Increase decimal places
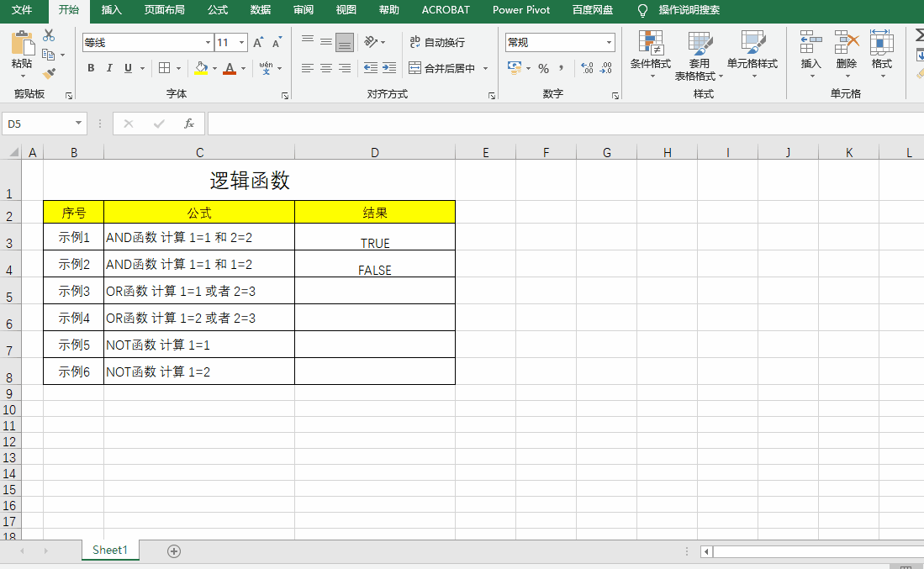The image size is (924, 569). pyautogui.click(x=587, y=68)
